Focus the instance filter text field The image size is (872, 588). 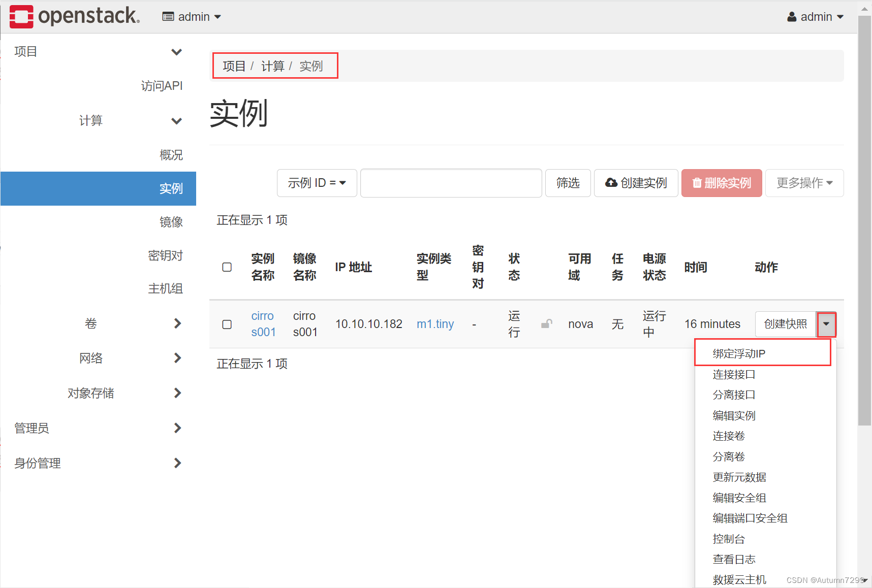point(451,183)
